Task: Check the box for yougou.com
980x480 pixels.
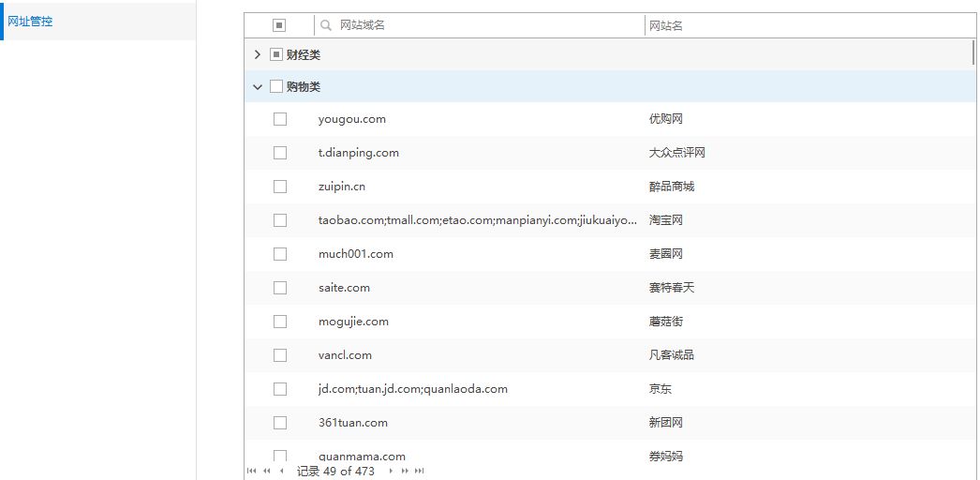Action: click(280, 119)
